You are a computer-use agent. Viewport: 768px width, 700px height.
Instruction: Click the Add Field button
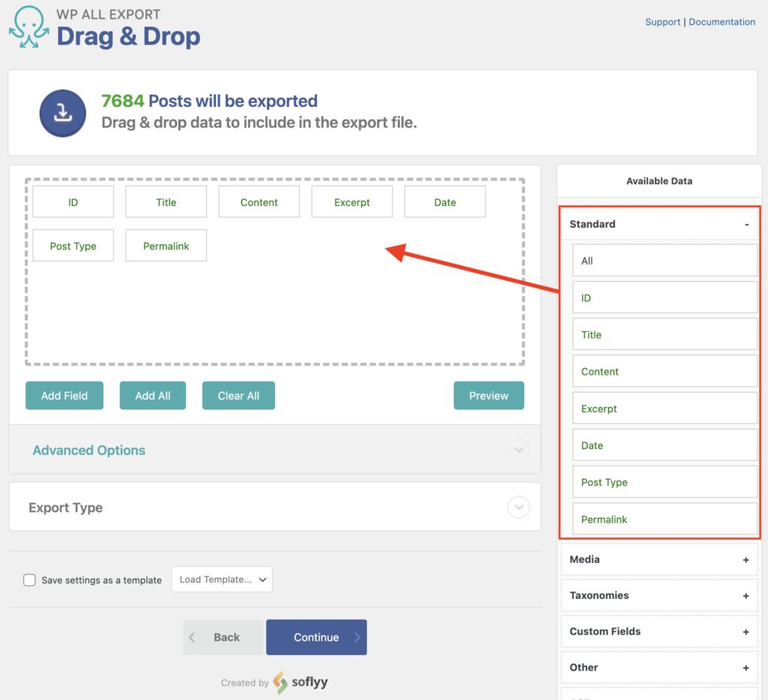pyautogui.click(x=64, y=395)
